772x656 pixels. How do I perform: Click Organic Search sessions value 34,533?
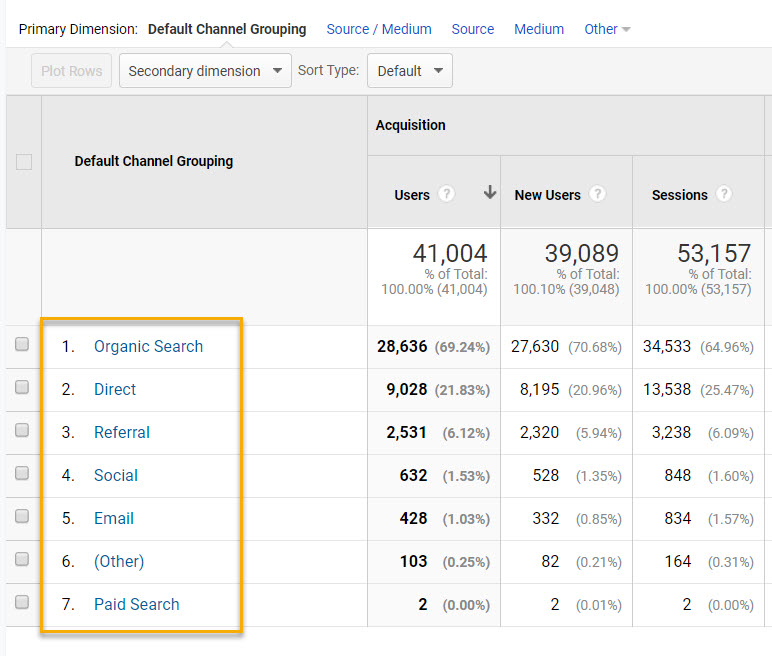pyautogui.click(x=667, y=346)
